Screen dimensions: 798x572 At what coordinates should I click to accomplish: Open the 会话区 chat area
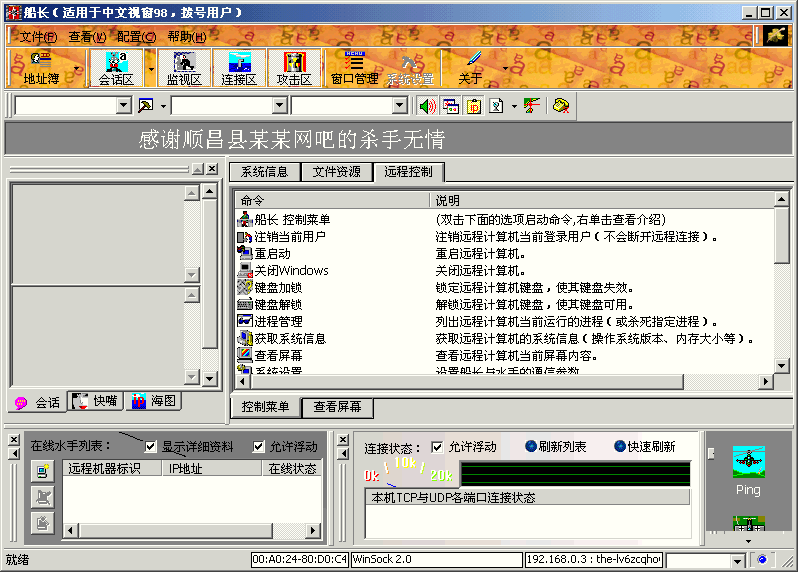tap(116, 67)
